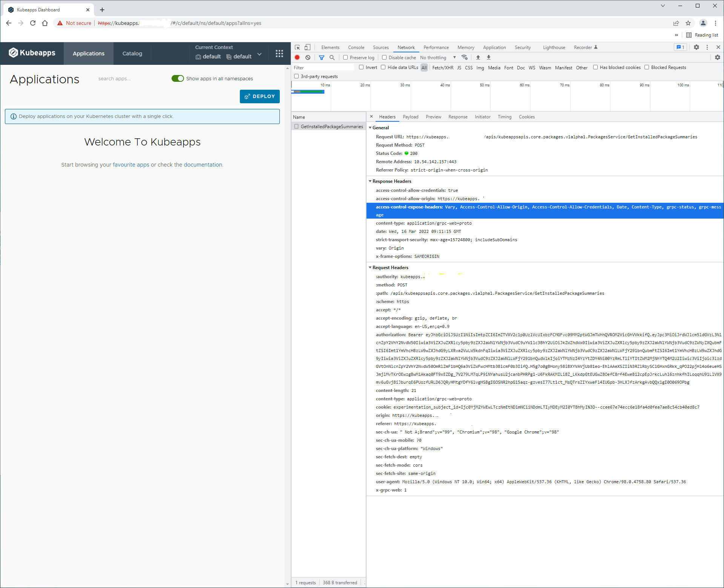Toggle the device emulation toolbar icon
724x588 pixels.
[x=307, y=47]
